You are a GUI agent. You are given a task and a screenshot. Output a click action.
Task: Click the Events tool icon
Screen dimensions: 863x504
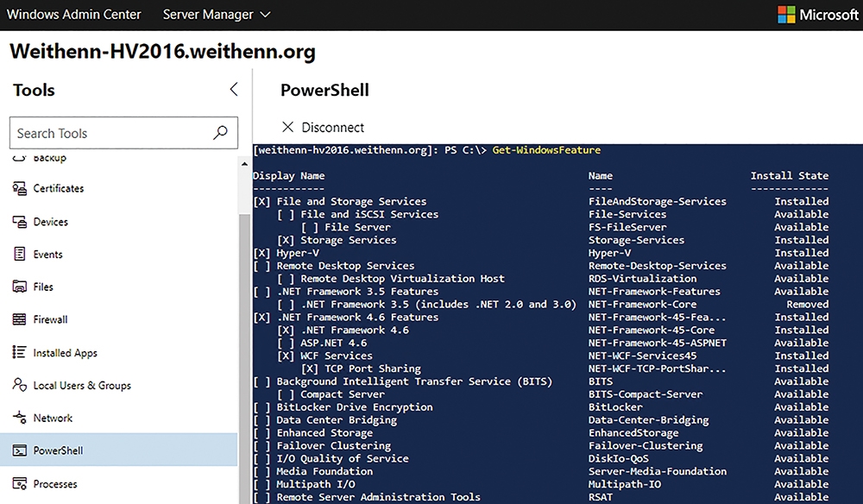coord(19,255)
